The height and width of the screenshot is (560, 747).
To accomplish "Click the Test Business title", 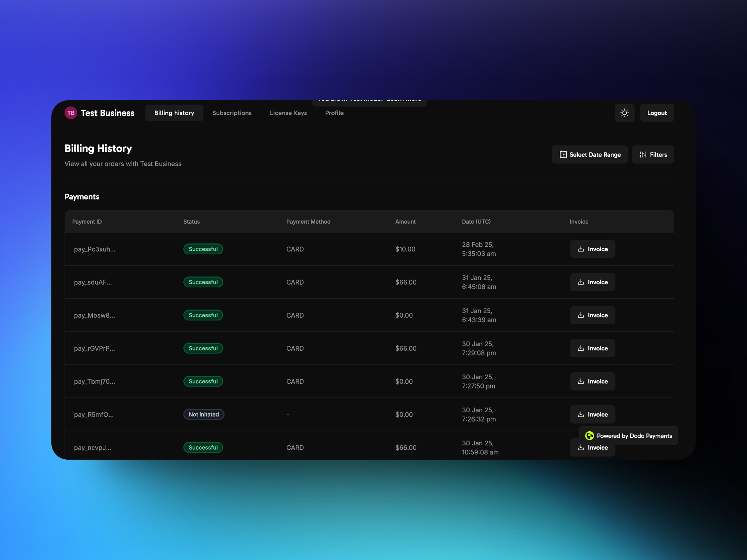I will (x=107, y=113).
